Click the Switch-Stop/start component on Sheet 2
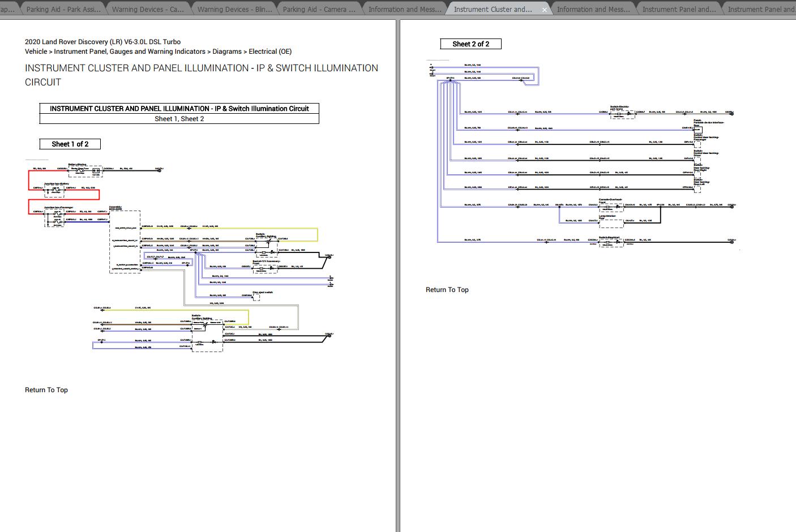796x532 pixels. [x=610, y=241]
